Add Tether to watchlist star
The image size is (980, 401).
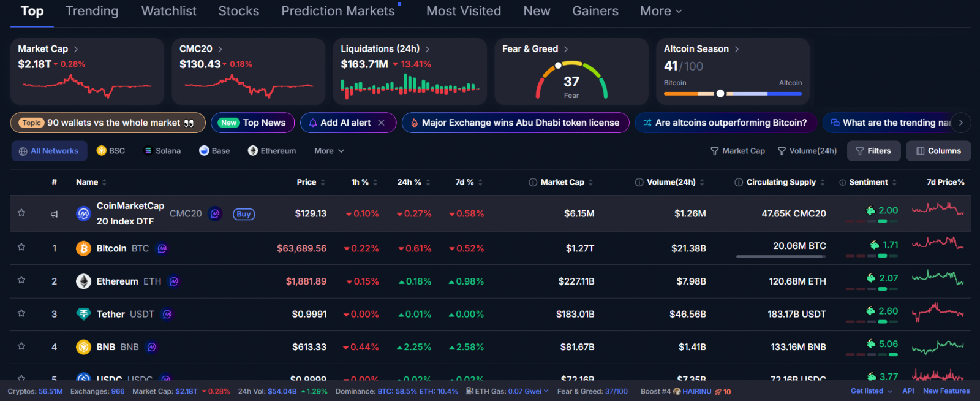(x=21, y=313)
